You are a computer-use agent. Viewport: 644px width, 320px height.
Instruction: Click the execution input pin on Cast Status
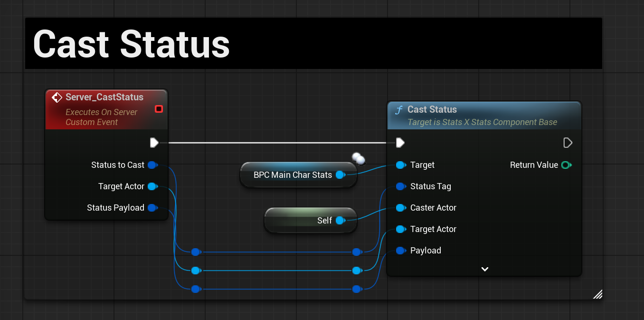click(400, 142)
